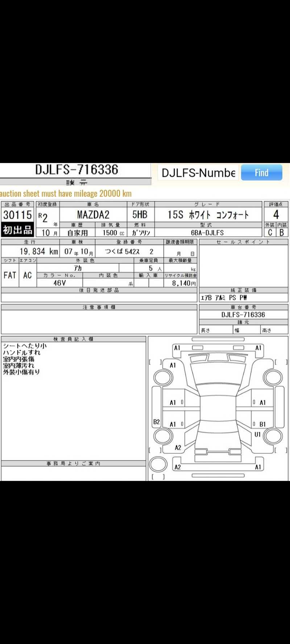Click the inspection date 07年 10月
The height and width of the screenshot is (644, 290).
click(x=79, y=252)
